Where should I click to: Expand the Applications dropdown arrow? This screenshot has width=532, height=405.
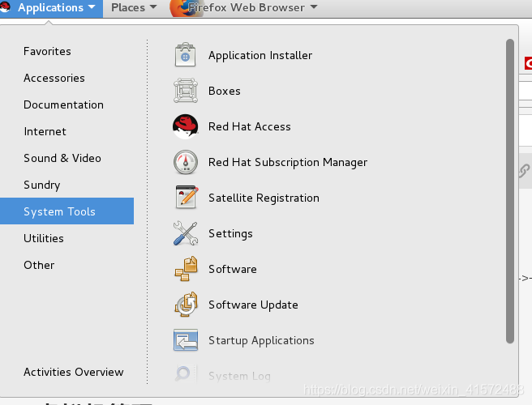[92, 6]
